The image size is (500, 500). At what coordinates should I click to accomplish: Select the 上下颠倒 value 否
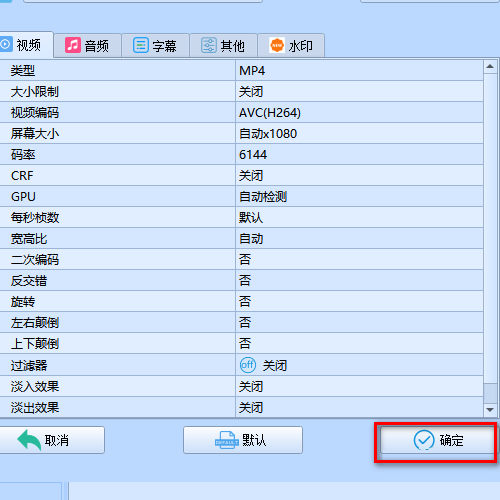359,343
